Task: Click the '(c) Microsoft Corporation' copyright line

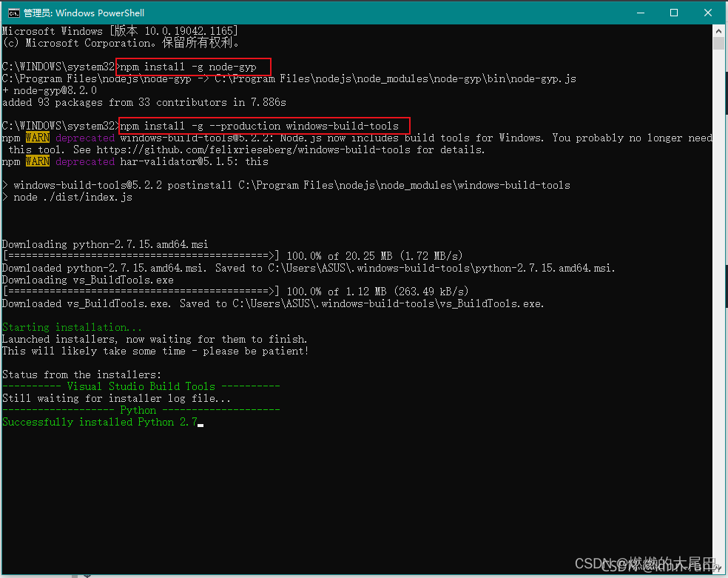Action: point(121,43)
